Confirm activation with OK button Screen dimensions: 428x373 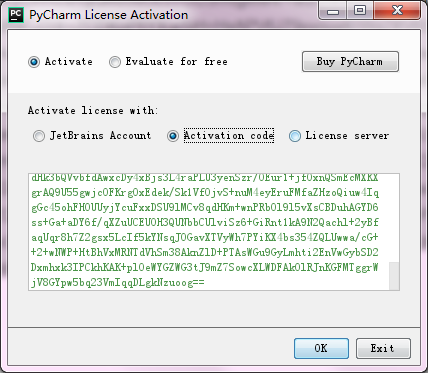[x=321, y=348]
